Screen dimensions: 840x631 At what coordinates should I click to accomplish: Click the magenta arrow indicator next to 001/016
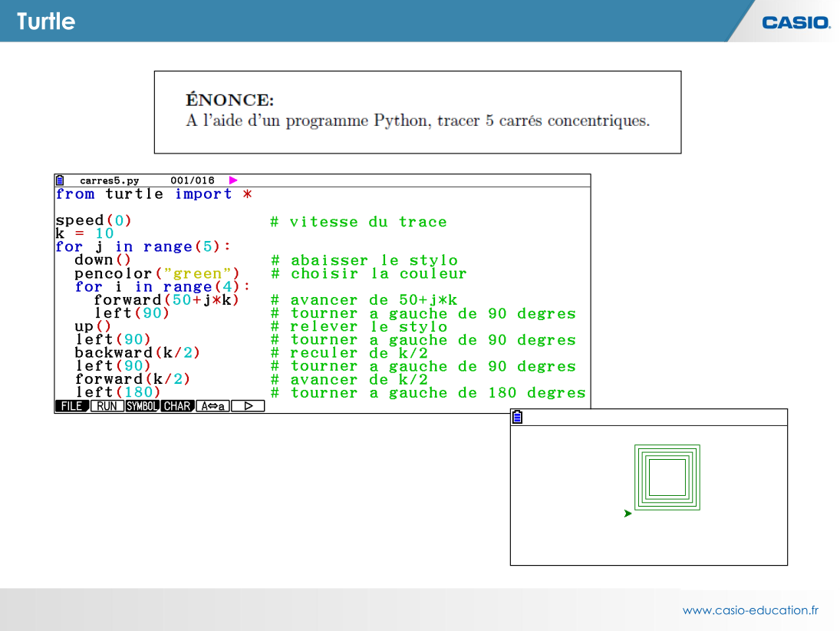(x=233, y=180)
